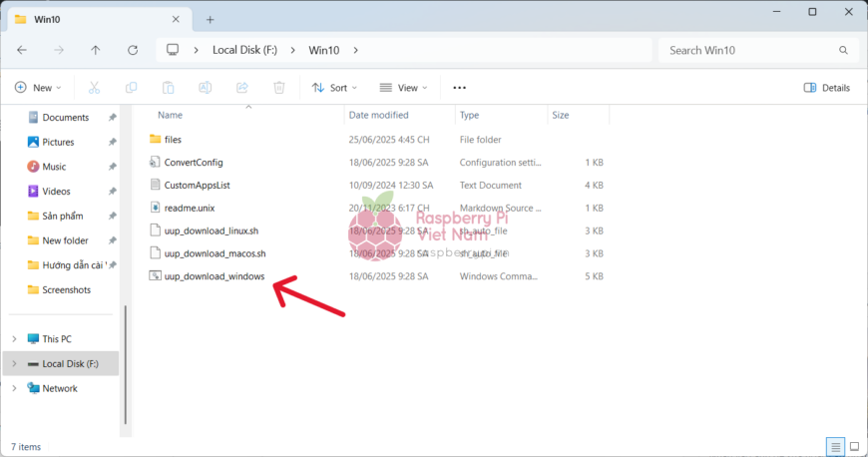This screenshot has width=868, height=457.
Task: Expand chevron after Win10 breadcrumb
Action: tap(355, 51)
